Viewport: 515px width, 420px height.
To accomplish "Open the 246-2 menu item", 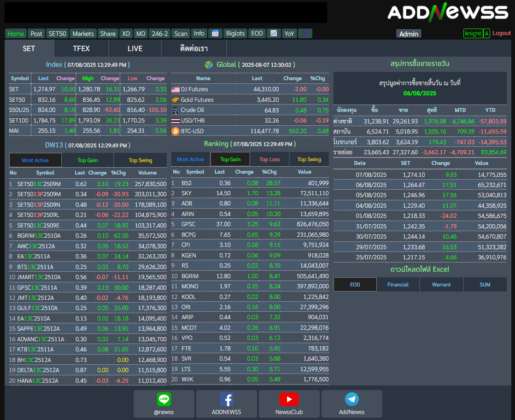I will point(160,34).
